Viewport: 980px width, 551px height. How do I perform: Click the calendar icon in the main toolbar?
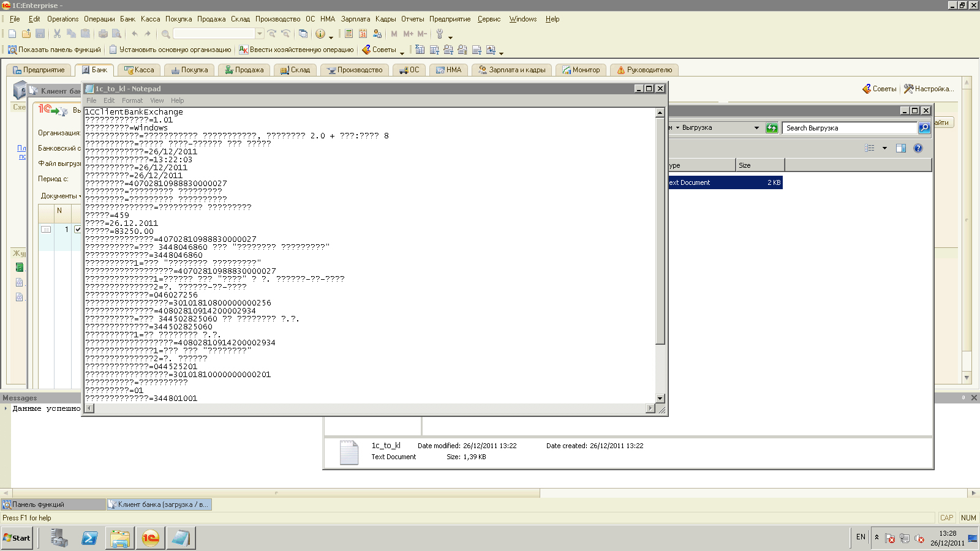coord(363,34)
